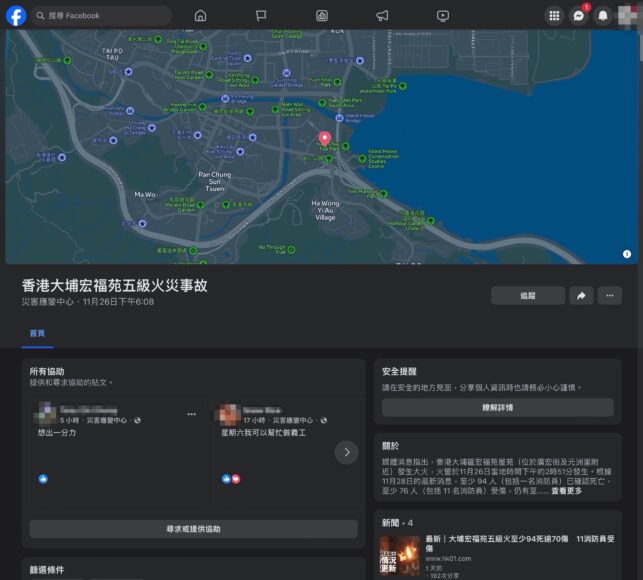
Task: Open the Video tab icon
Action: coord(443,16)
